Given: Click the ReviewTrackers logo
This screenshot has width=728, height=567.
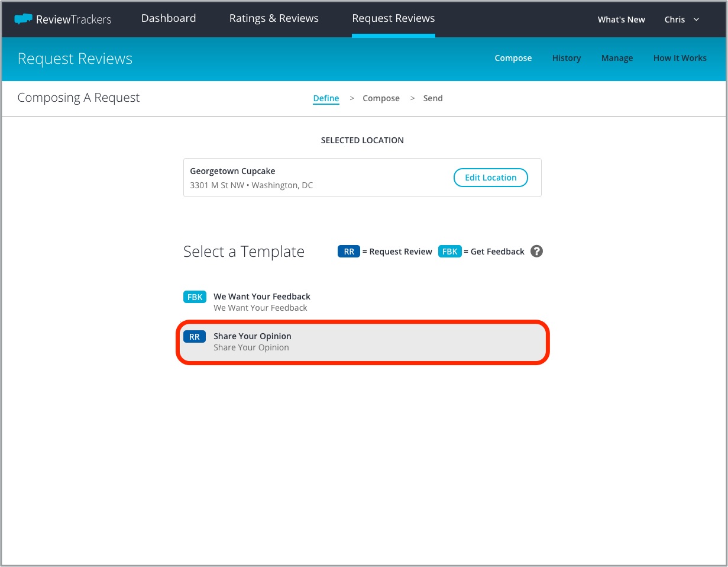Looking at the screenshot, I should click(63, 19).
